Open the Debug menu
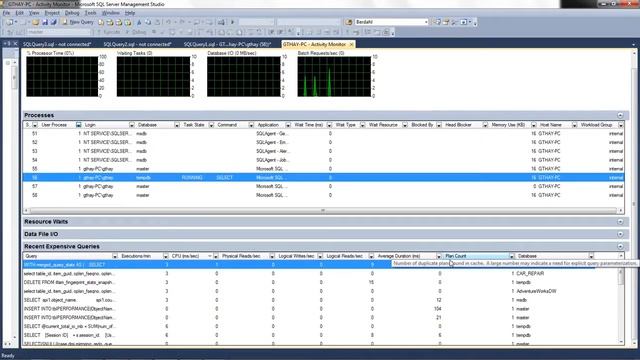Viewport: 640px width, 360px height. tap(72, 13)
